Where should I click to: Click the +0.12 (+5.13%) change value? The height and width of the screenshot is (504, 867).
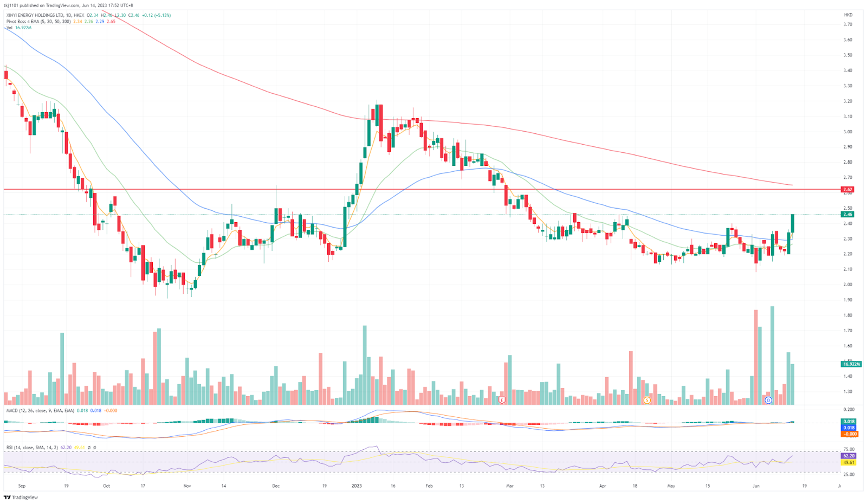pyautogui.click(x=157, y=15)
